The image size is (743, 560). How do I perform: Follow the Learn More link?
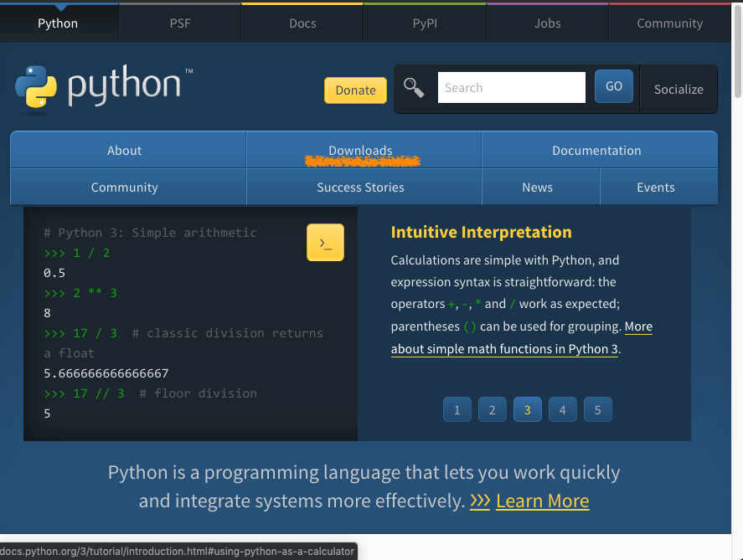pos(543,501)
